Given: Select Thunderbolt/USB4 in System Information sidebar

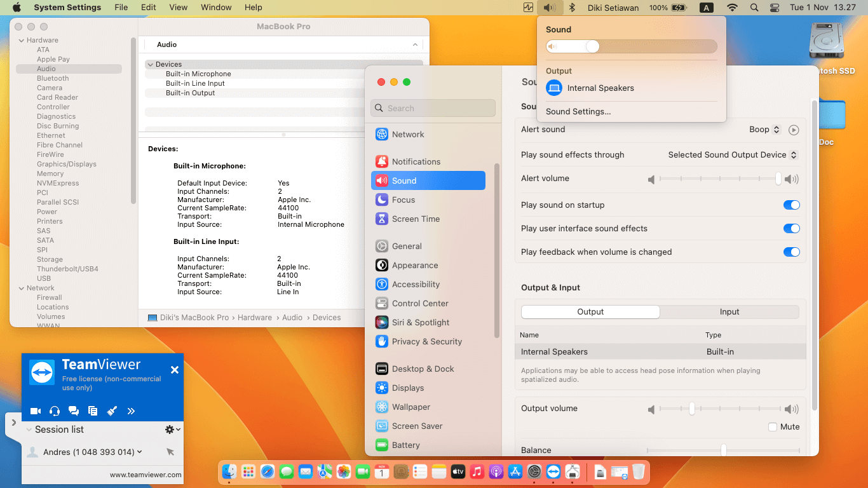Looking at the screenshot, I should (x=67, y=269).
